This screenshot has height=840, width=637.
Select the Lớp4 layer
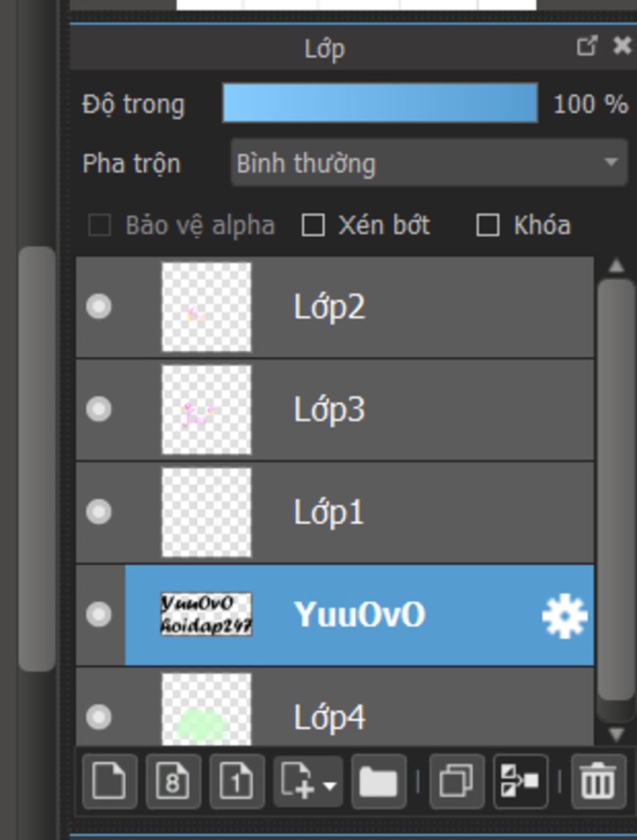[x=404, y=715]
